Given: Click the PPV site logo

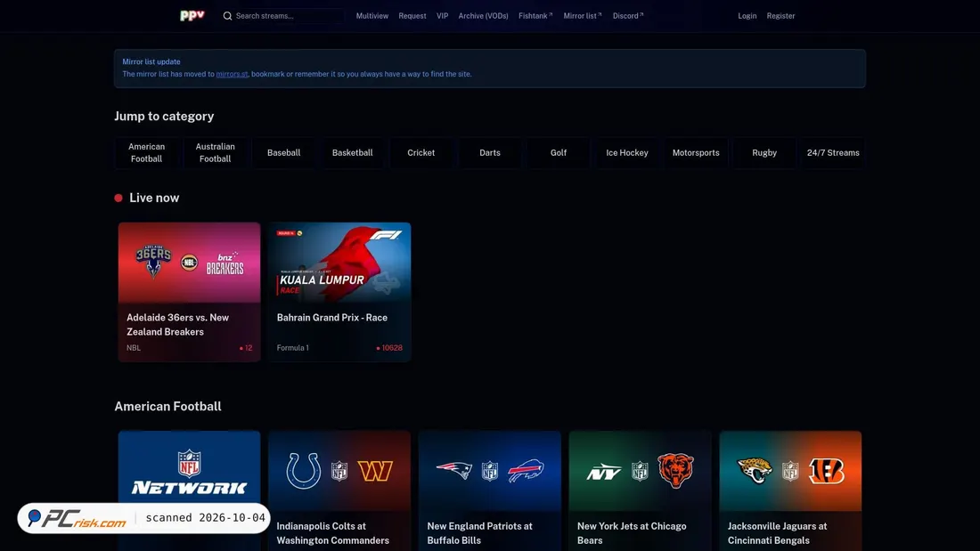Looking at the screenshot, I should click(192, 16).
